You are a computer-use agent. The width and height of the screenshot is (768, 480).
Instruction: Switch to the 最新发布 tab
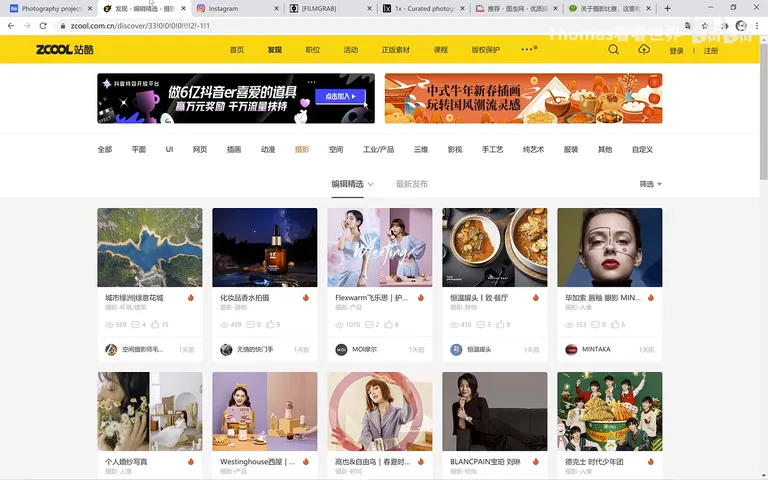coord(411,184)
